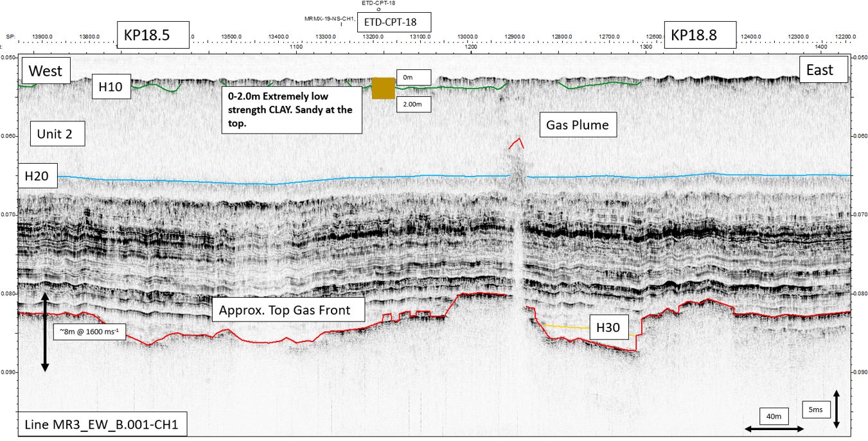
Task: Click the Line MR3_EW_B.001-CH1 label
Action: (102, 424)
